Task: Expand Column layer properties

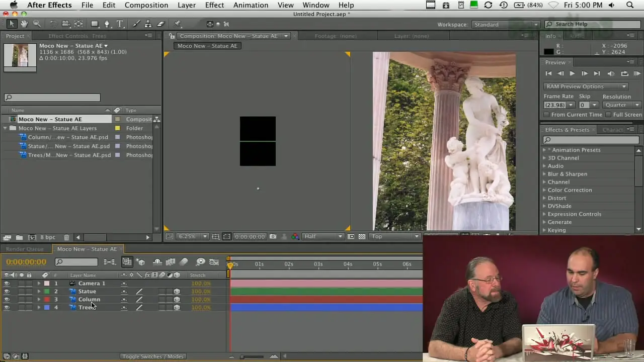Action: tap(39, 299)
